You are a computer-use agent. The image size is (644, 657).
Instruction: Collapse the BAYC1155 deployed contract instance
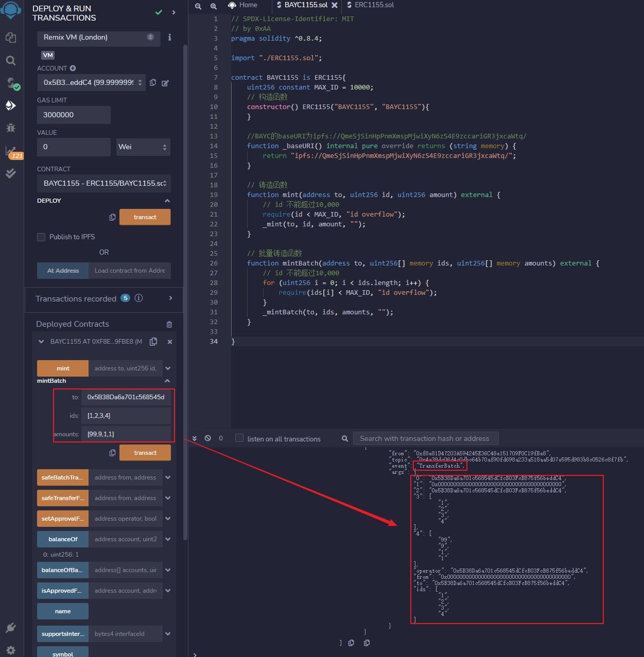coord(41,342)
